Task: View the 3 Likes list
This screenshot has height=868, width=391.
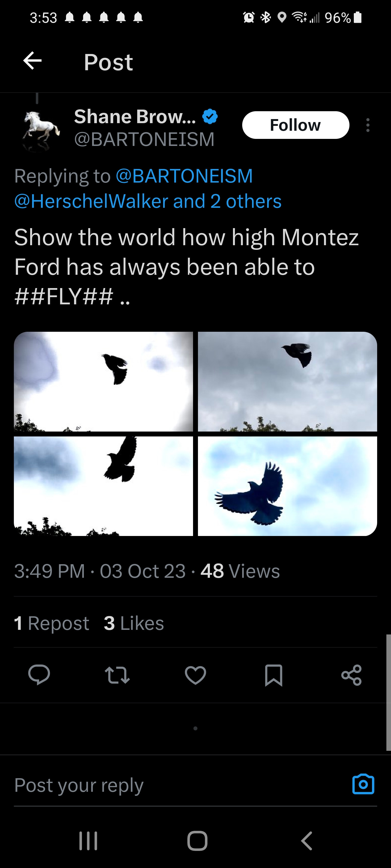Action: point(134,623)
